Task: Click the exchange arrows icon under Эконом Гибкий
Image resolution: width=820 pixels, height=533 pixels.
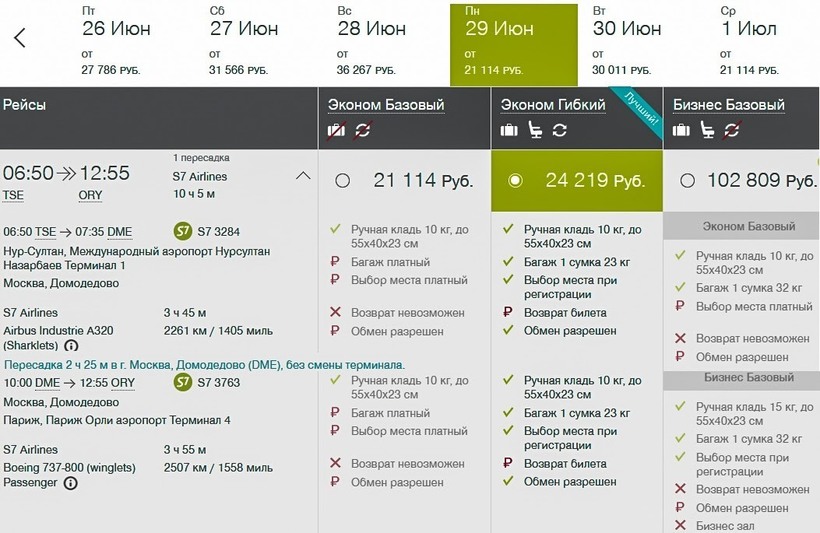Action: pyautogui.click(x=559, y=130)
